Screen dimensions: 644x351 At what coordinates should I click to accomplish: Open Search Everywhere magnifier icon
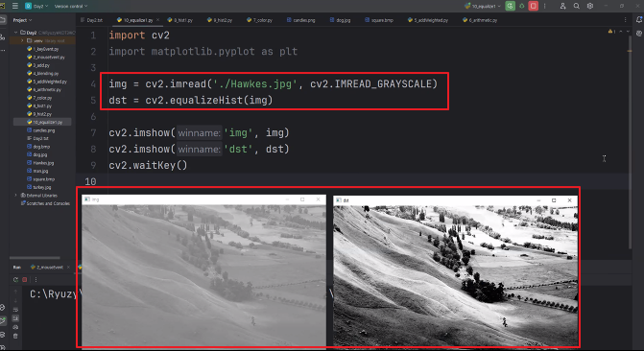click(x=577, y=6)
